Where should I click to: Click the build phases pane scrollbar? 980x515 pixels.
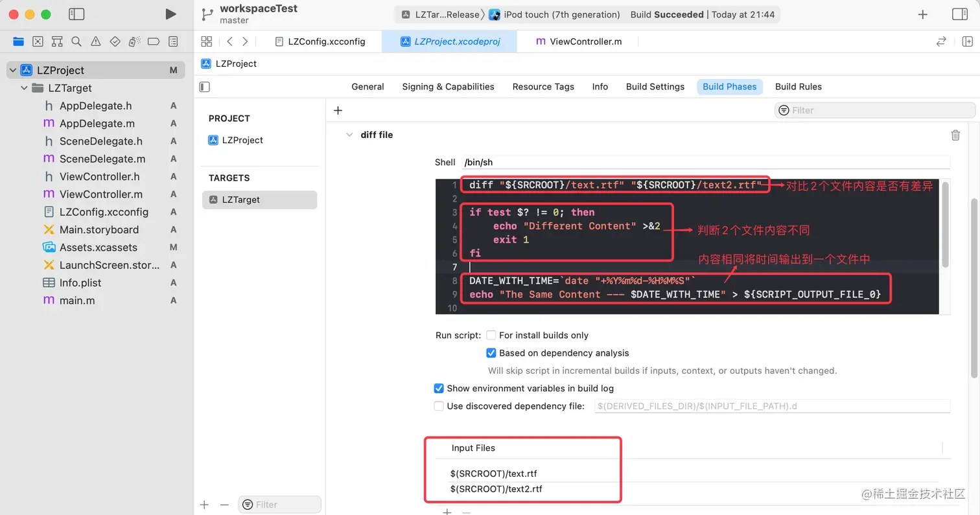click(974, 288)
